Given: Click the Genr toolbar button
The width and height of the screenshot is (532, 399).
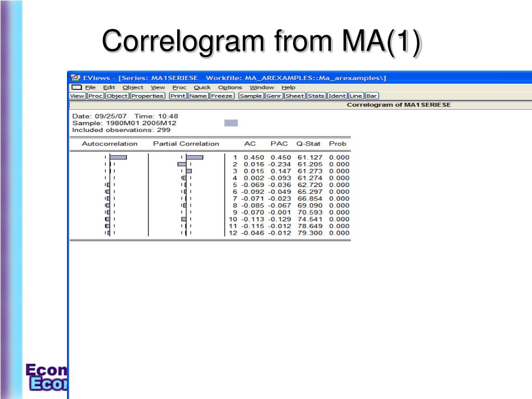Looking at the screenshot, I should 273,96.
